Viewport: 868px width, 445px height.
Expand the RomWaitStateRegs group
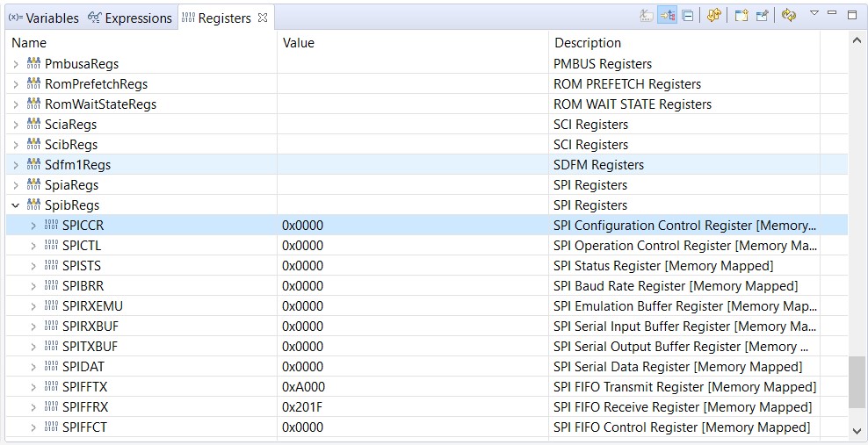pyautogui.click(x=16, y=104)
